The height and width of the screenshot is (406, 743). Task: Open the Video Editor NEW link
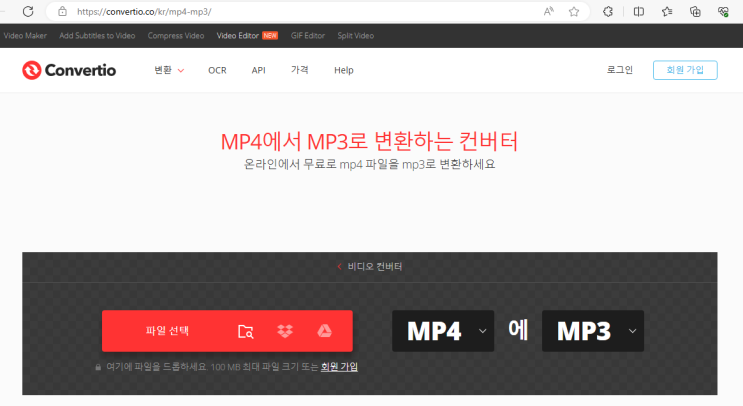(x=247, y=36)
